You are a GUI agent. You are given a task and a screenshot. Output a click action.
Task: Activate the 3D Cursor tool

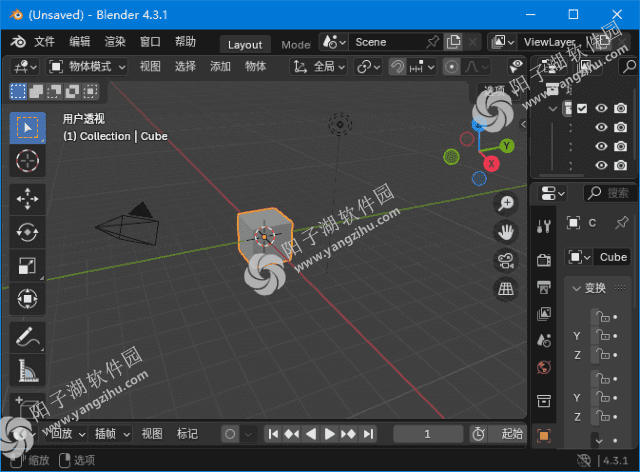tap(27, 160)
